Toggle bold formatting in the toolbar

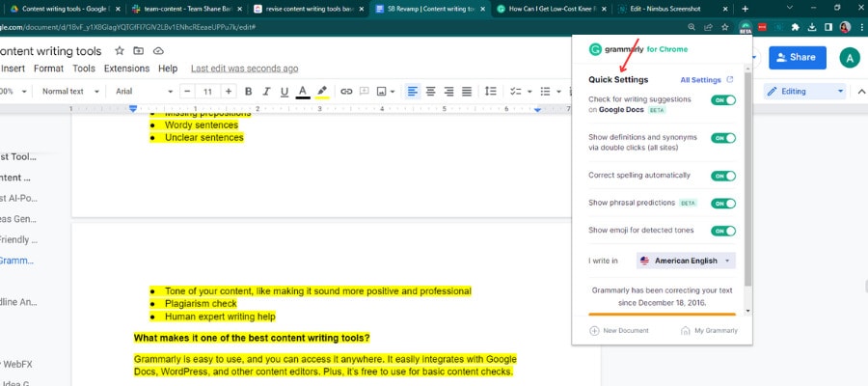point(249,92)
